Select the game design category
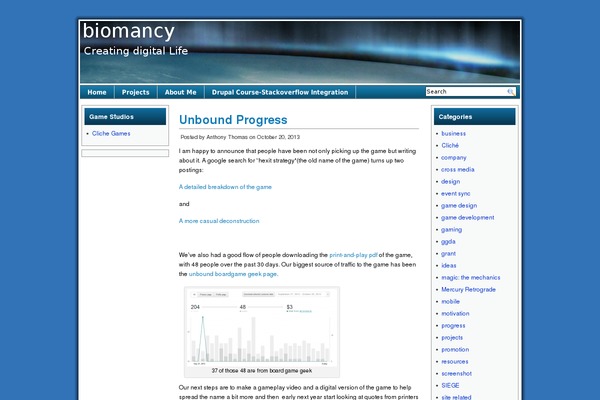The image size is (600, 400). pyautogui.click(x=459, y=206)
